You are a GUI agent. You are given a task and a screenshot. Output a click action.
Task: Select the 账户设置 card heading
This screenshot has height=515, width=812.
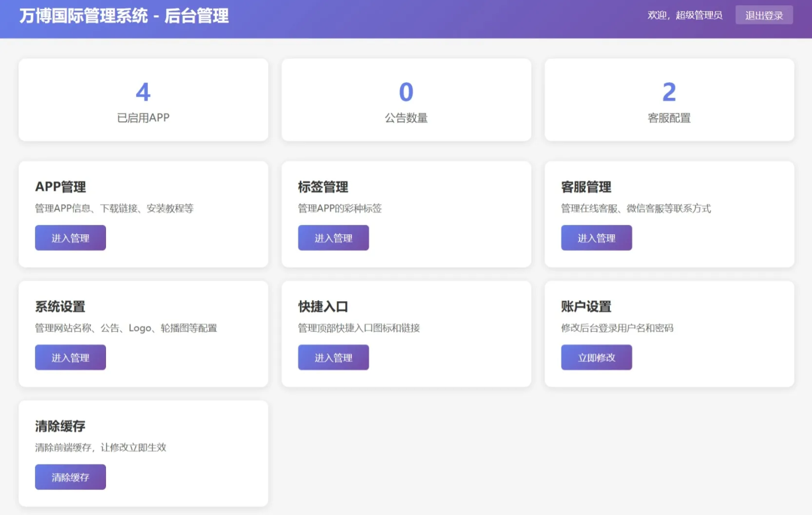click(586, 306)
